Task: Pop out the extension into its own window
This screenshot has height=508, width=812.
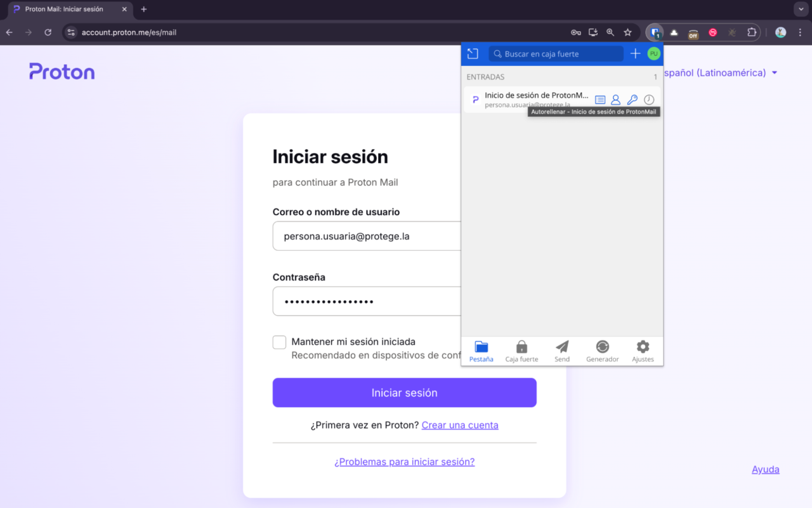Action: click(472, 53)
